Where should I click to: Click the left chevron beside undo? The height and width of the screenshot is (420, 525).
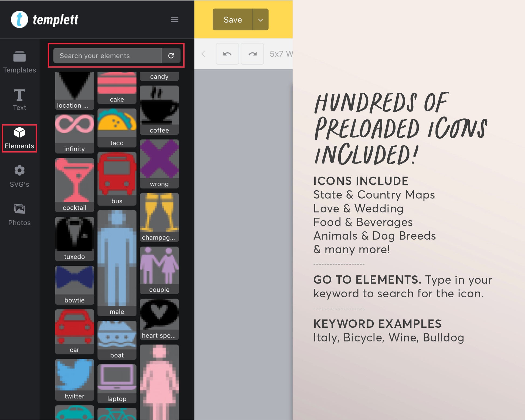tap(204, 54)
